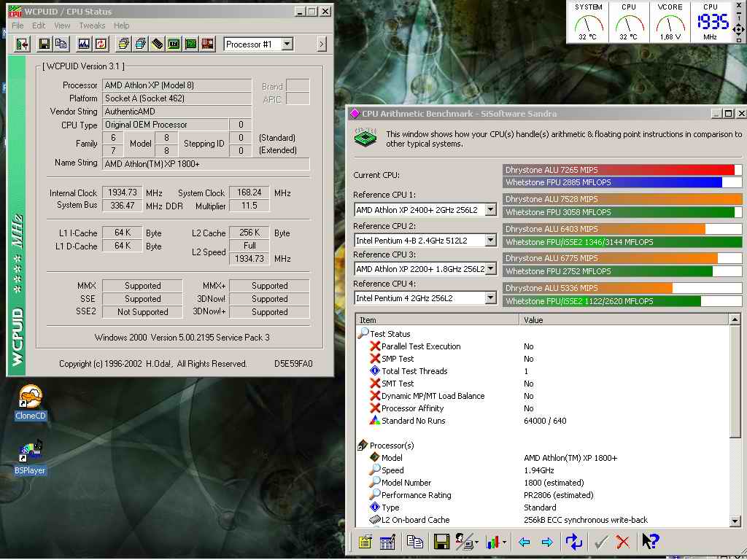This screenshot has width=747, height=560.
Task: Click the floppy save icon in Sandra toolbar
Action: pyautogui.click(x=441, y=542)
